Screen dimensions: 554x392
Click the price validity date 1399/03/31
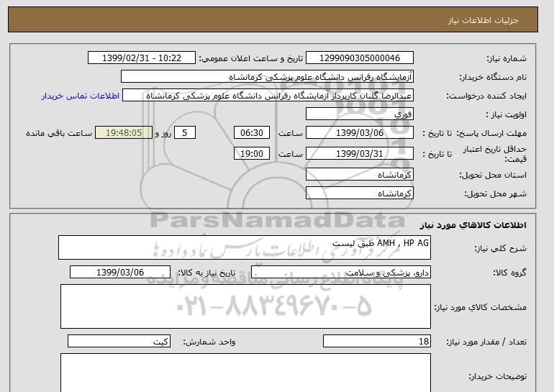359,154
